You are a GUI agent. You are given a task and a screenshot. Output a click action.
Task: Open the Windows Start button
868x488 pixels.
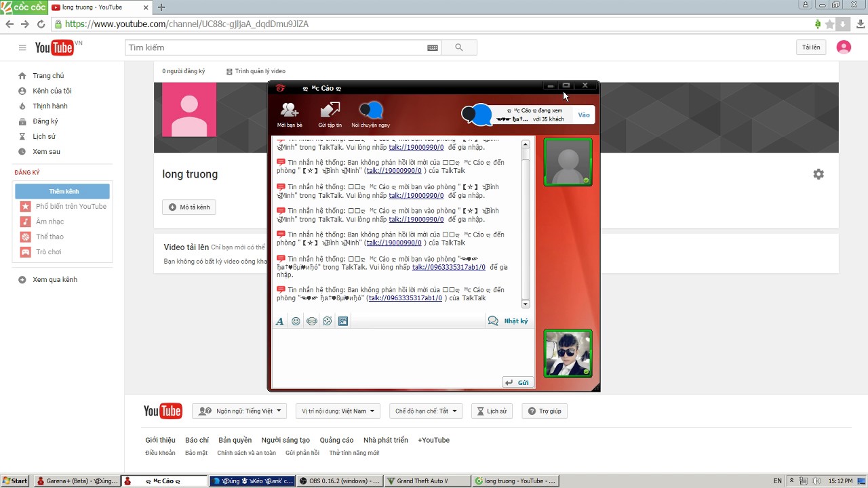click(x=15, y=481)
